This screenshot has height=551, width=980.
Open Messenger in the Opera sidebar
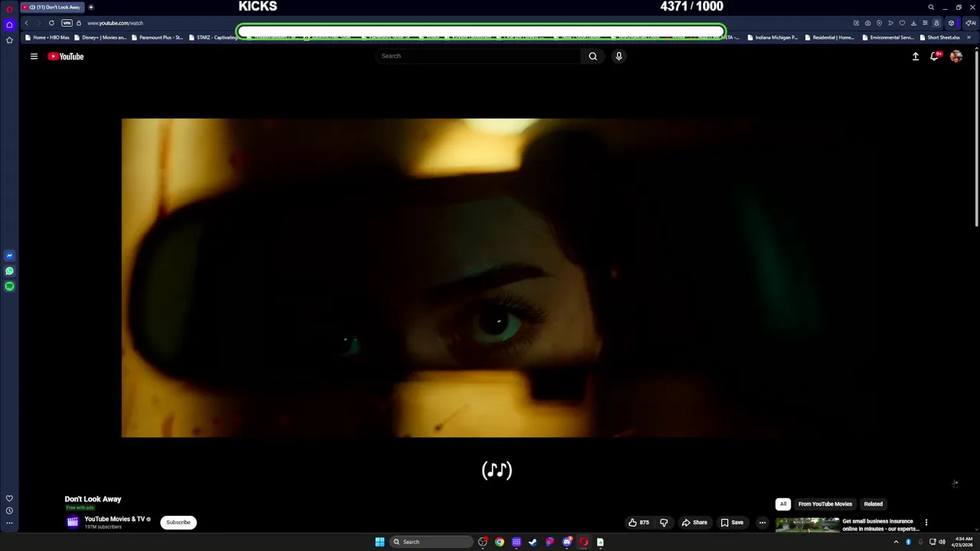(9, 256)
